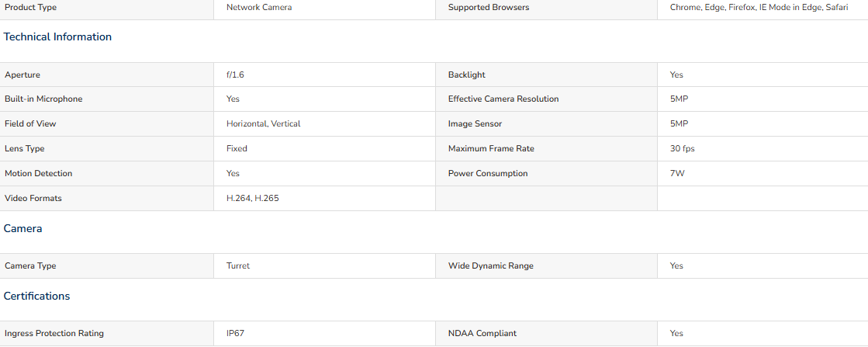The image size is (868, 347).
Task: Select the Lens Type Fixed value
Action: tap(237, 148)
